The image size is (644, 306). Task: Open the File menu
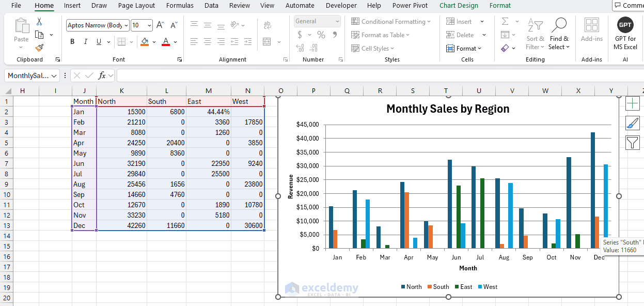coord(16,6)
